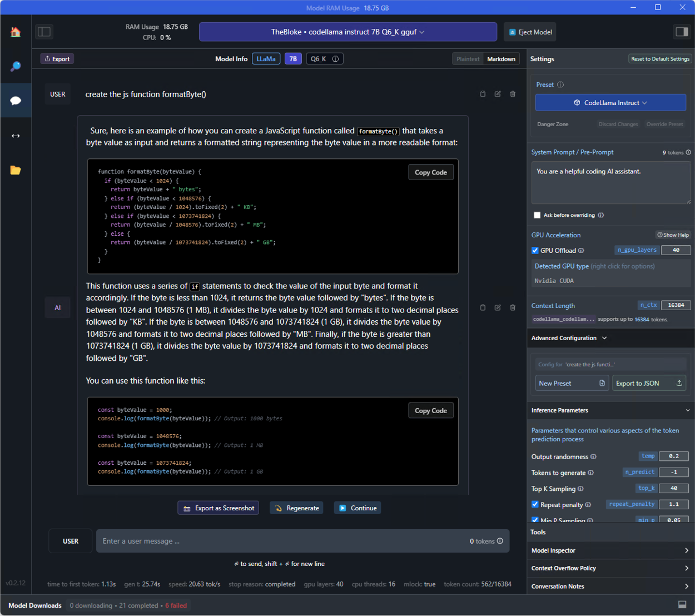Viewport: 695px width, 616px height.
Task: Switch message rendering to Markdown
Action: 501,59
